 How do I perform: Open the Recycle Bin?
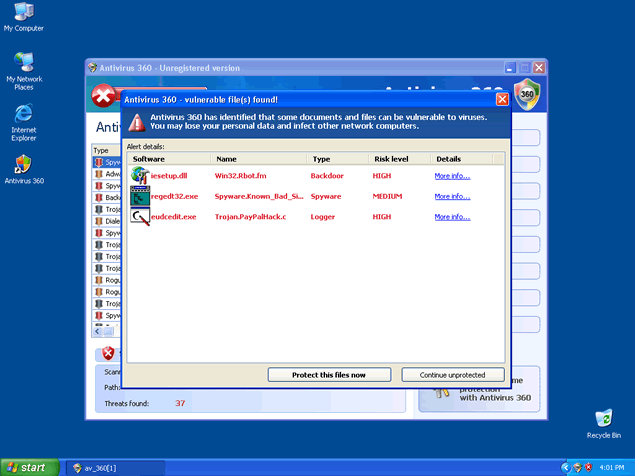coord(603,418)
